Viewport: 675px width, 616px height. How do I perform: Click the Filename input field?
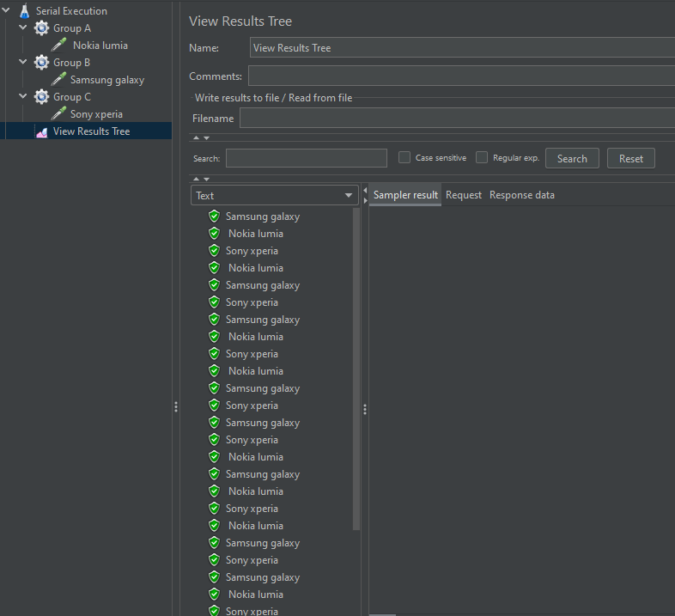pyautogui.click(x=457, y=118)
